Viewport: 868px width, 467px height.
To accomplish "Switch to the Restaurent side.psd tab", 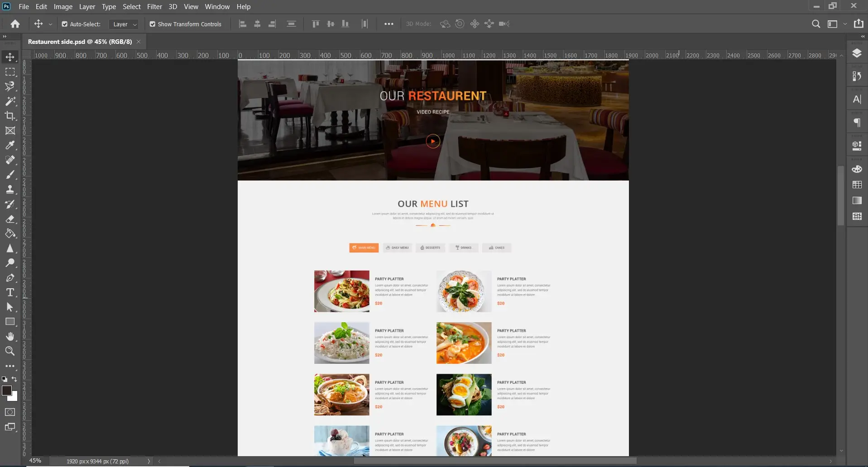I will click(80, 42).
